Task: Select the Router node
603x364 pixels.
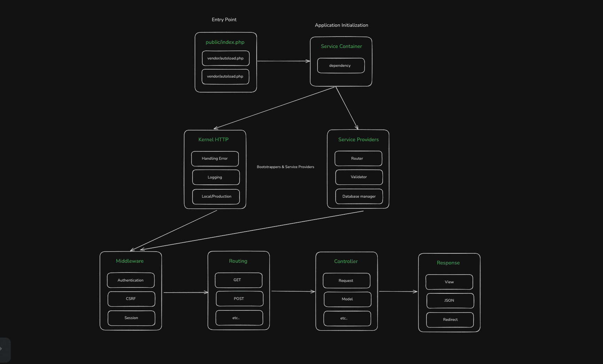Action: (x=358, y=158)
